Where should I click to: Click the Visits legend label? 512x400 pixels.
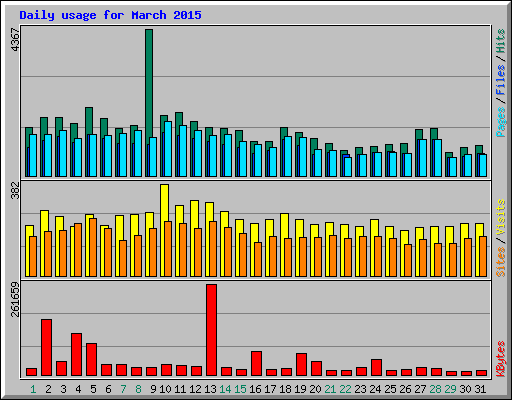(501, 217)
